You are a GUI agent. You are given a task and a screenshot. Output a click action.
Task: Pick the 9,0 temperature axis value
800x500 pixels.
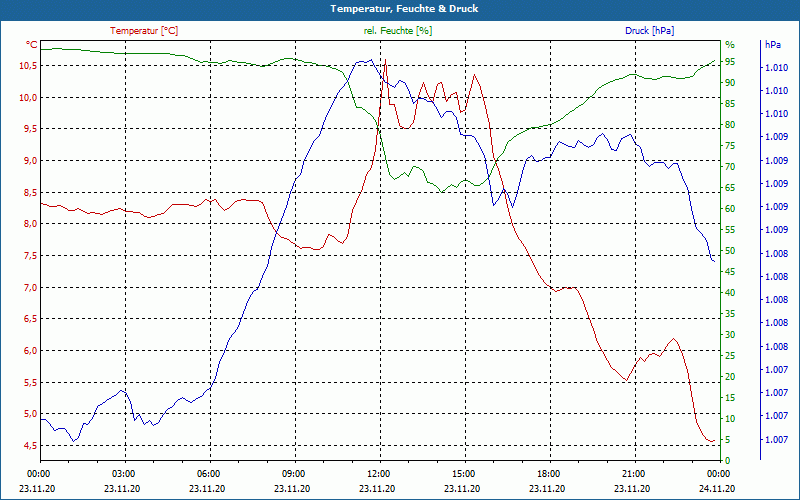pyautogui.click(x=30, y=161)
